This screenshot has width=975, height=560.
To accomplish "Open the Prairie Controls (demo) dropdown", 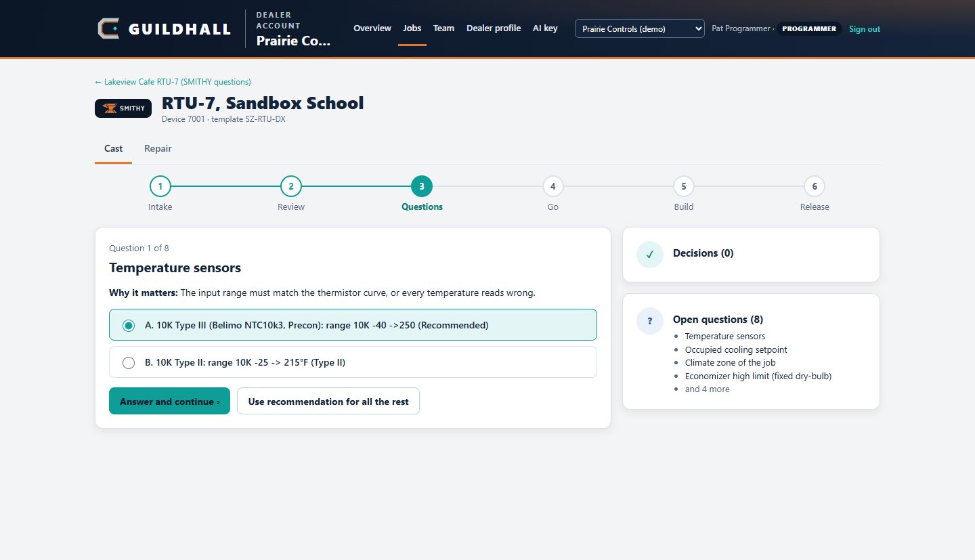I will point(640,28).
